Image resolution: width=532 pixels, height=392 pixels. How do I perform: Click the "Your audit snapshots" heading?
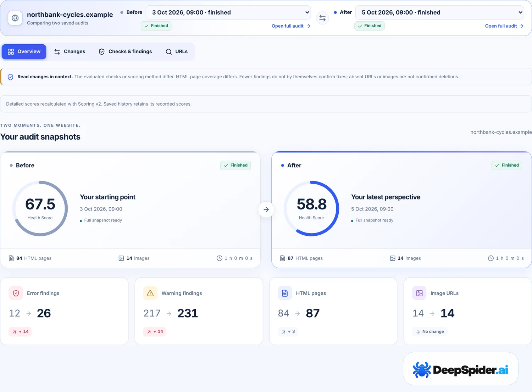click(x=40, y=137)
